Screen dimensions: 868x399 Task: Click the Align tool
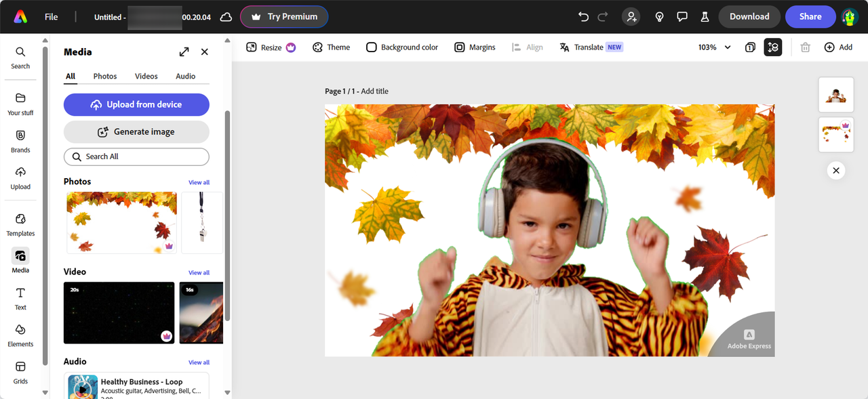[x=528, y=47]
